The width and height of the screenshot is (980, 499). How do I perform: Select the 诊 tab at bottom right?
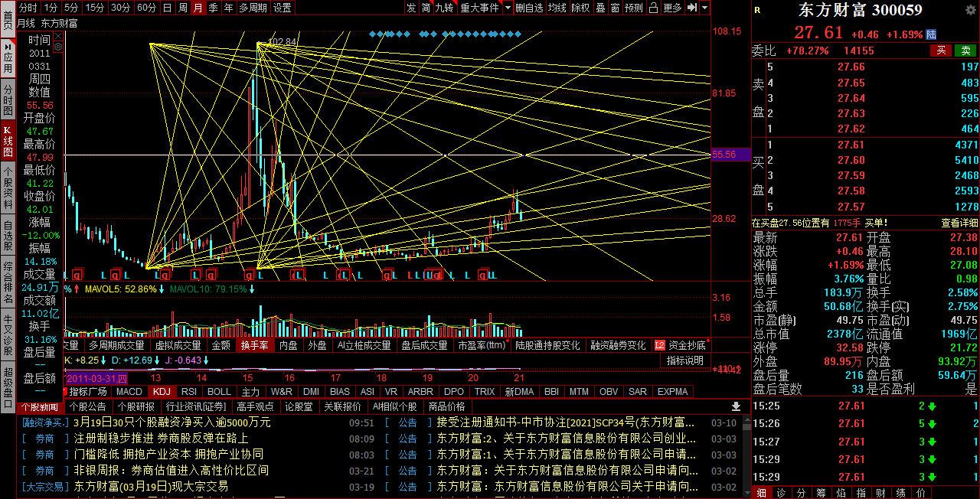pyautogui.click(x=780, y=492)
